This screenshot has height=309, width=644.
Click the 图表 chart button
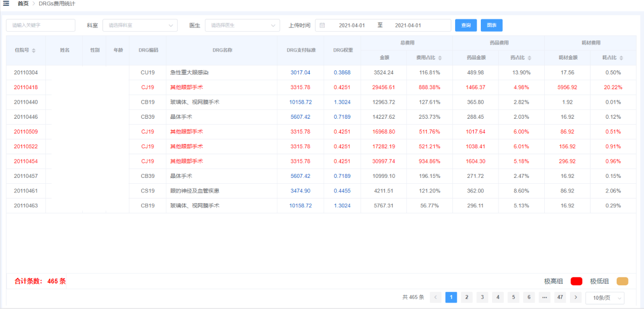pos(492,25)
